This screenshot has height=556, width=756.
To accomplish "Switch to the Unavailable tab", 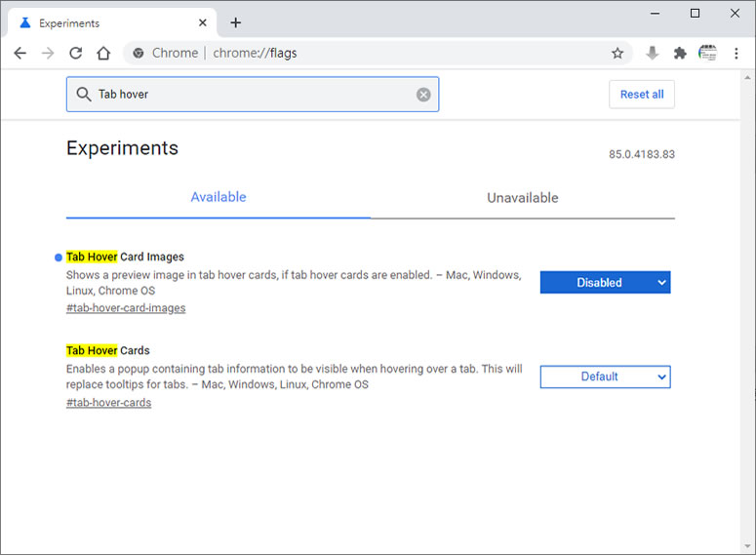I will (x=523, y=198).
